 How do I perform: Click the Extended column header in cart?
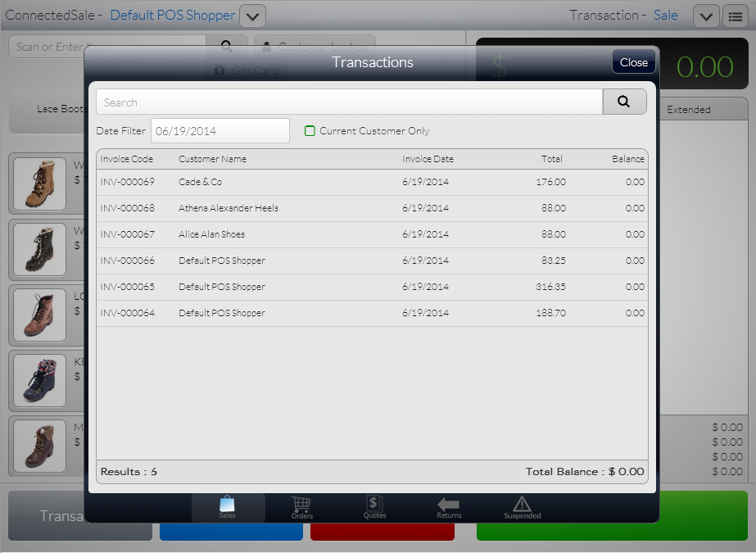click(689, 110)
